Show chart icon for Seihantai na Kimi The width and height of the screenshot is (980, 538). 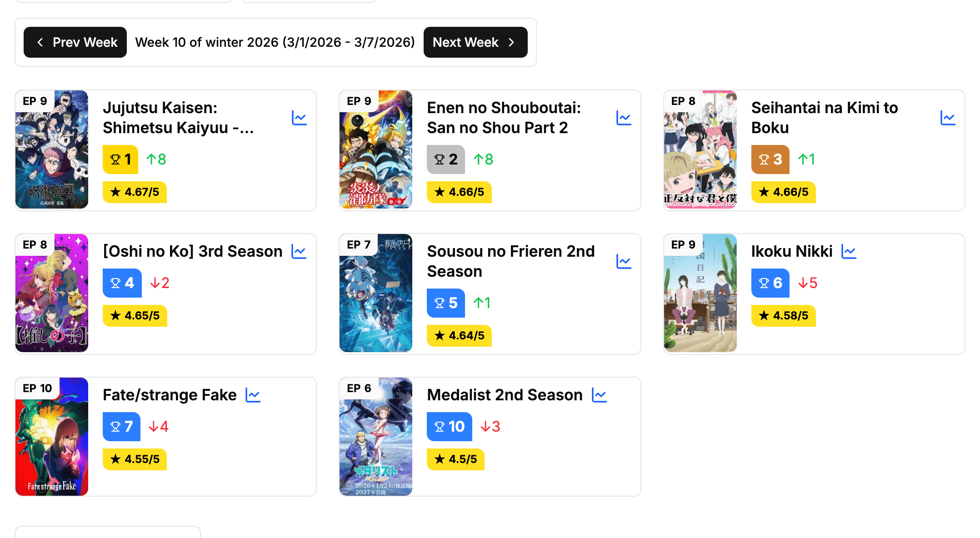pos(948,118)
